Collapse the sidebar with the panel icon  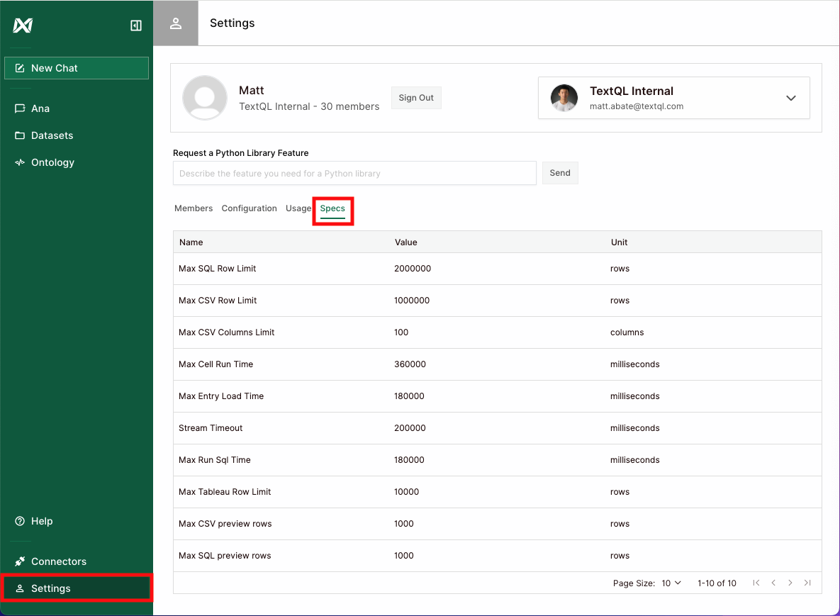tap(136, 26)
